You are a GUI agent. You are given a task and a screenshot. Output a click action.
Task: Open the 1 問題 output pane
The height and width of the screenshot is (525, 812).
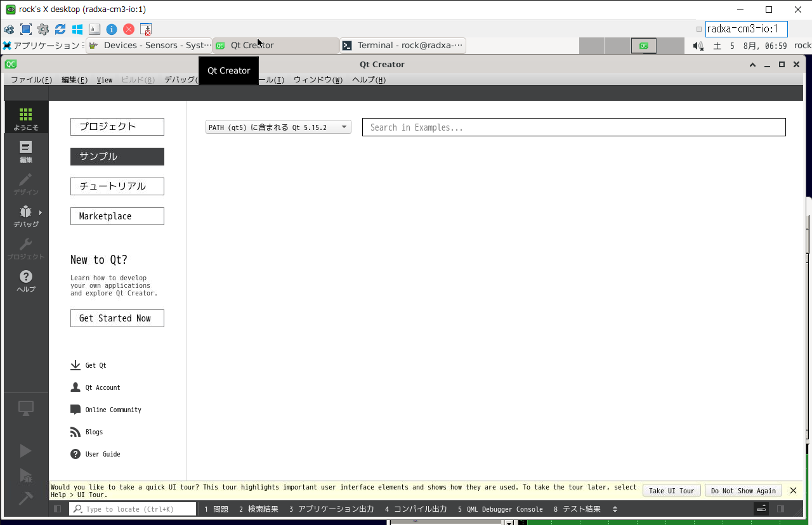point(216,509)
